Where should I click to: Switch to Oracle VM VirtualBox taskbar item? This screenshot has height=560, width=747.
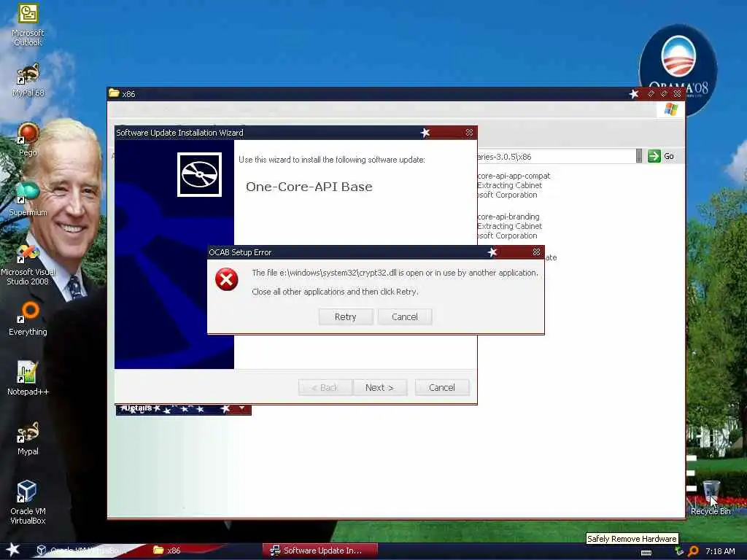[81, 551]
